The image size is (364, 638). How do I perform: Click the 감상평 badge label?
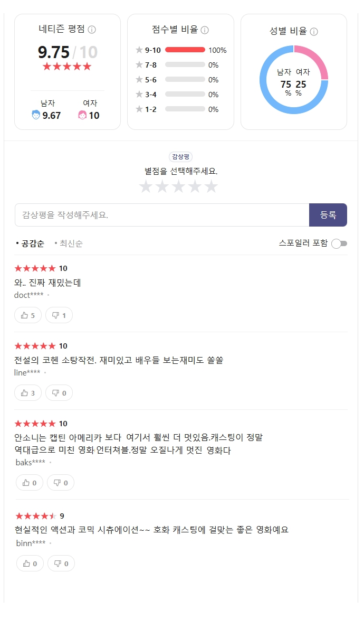click(x=181, y=157)
